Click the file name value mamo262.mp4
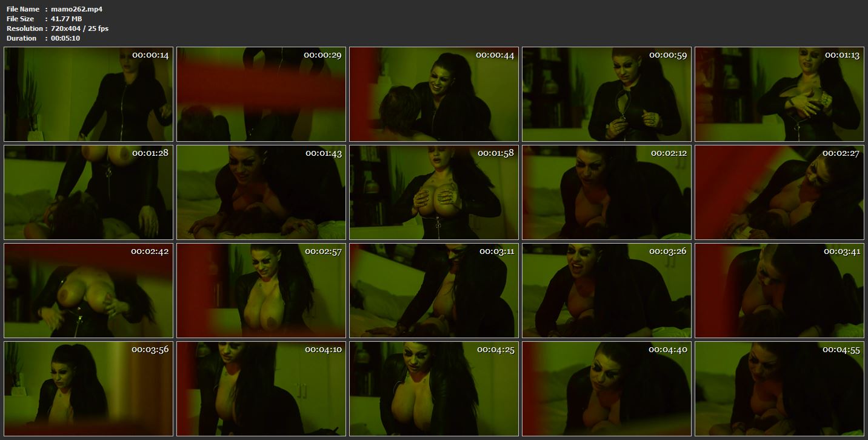 [77, 9]
